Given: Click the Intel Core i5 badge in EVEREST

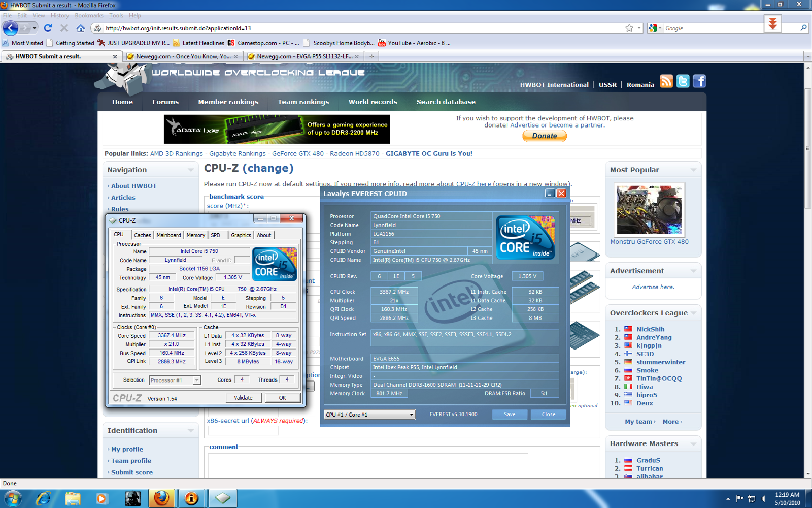Looking at the screenshot, I should [525, 237].
